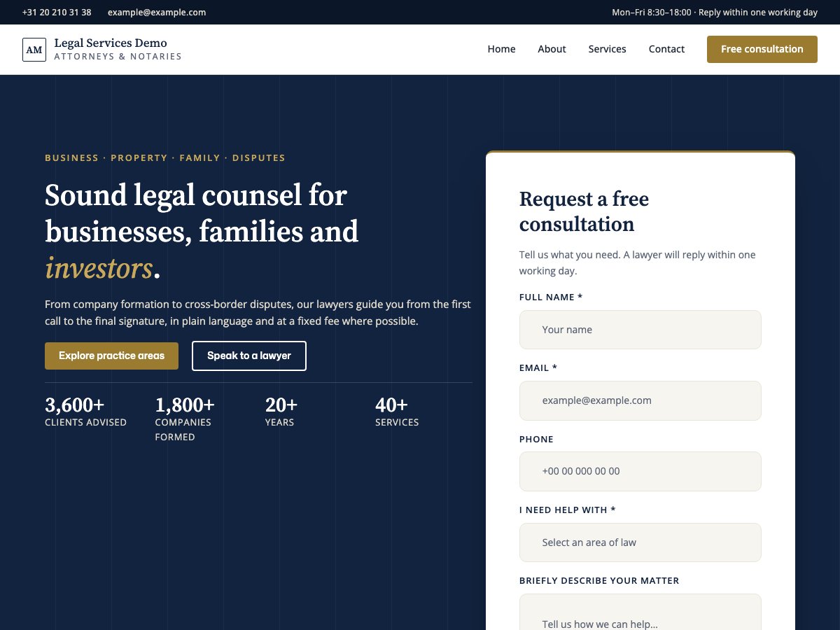The width and height of the screenshot is (840, 630).
Task: Click the italic word investors in headline
Action: [99, 269]
